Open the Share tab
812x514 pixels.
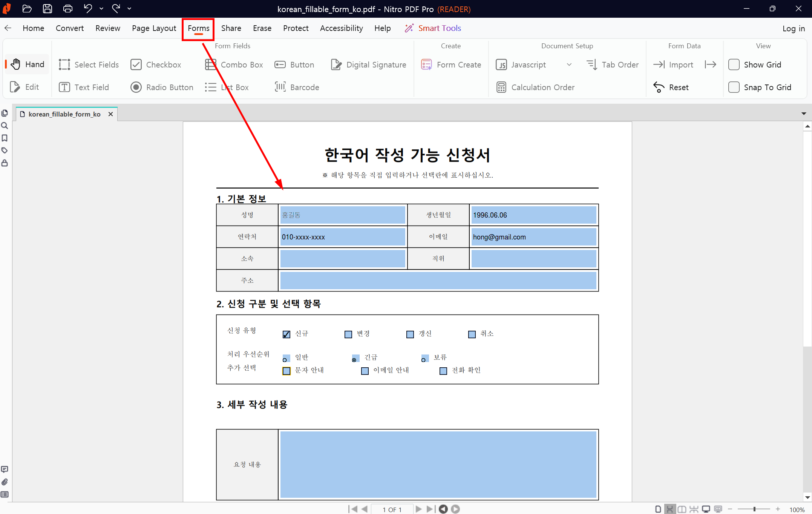[x=231, y=28]
